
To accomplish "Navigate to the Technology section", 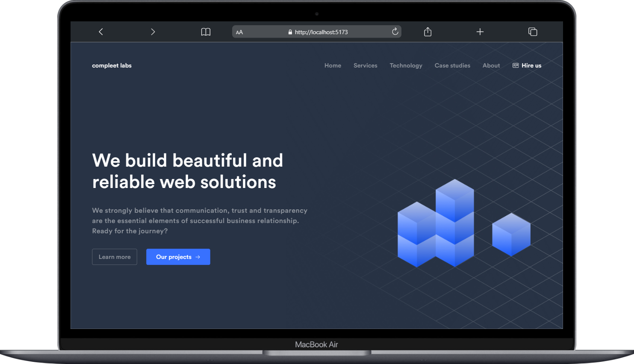I will click(406, 65).
